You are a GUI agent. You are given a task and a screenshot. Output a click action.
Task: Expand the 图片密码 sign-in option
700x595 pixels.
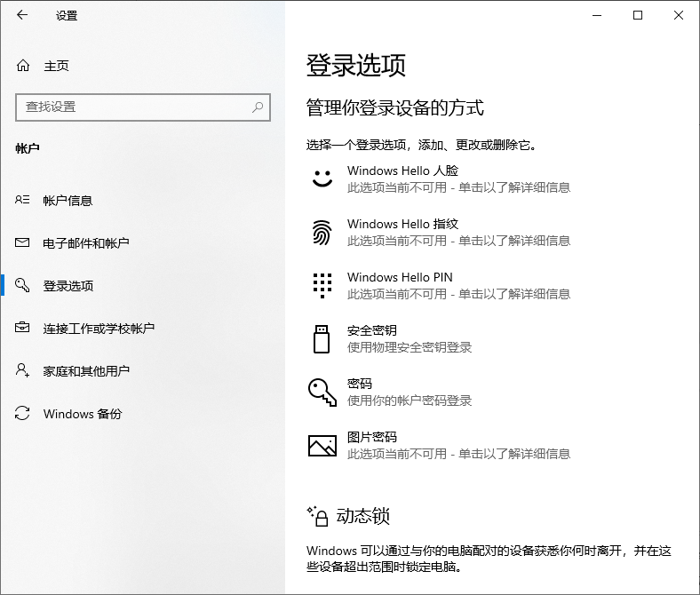491,446
